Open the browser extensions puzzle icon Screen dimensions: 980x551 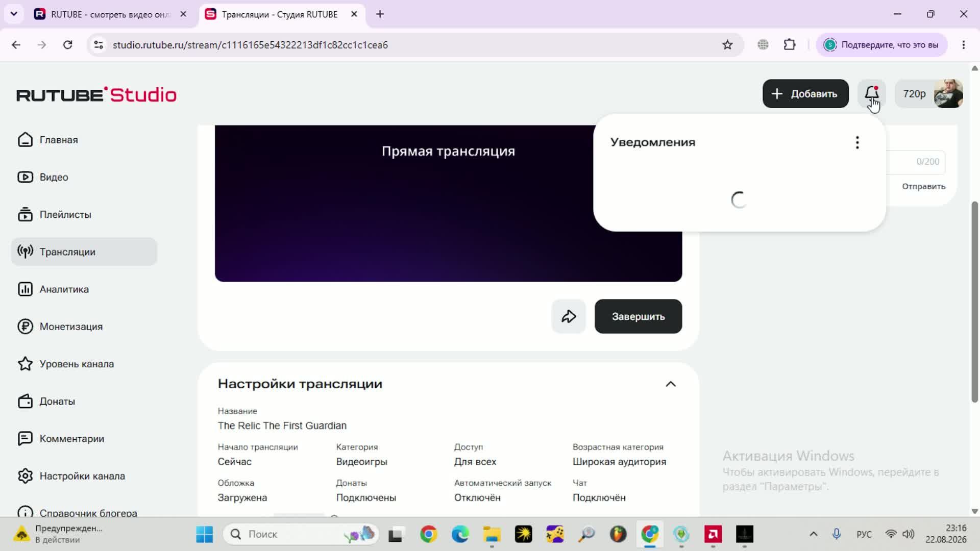790,45
